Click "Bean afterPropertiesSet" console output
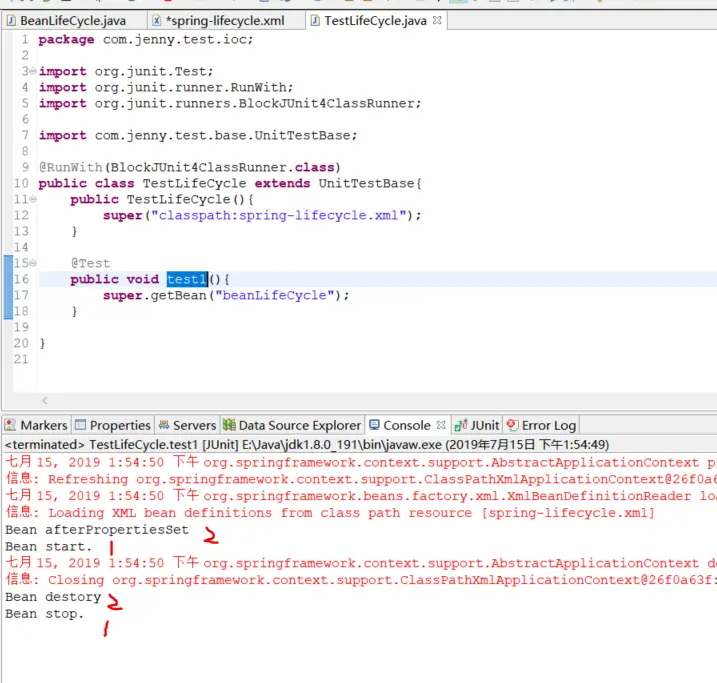The image size is (717, 683). point(97,530)
